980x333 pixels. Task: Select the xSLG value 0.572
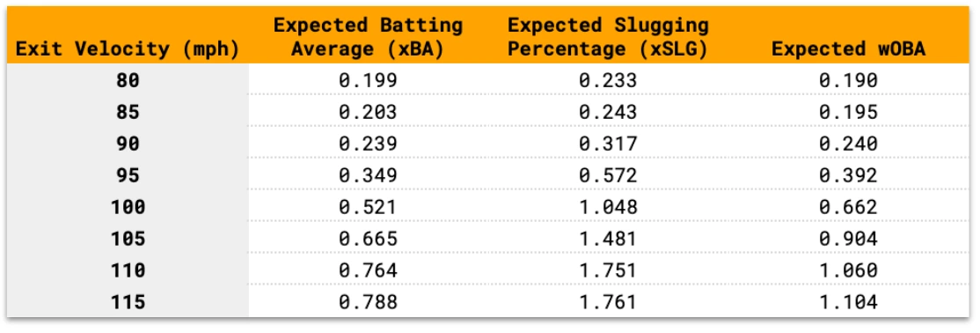coord(608,176)
